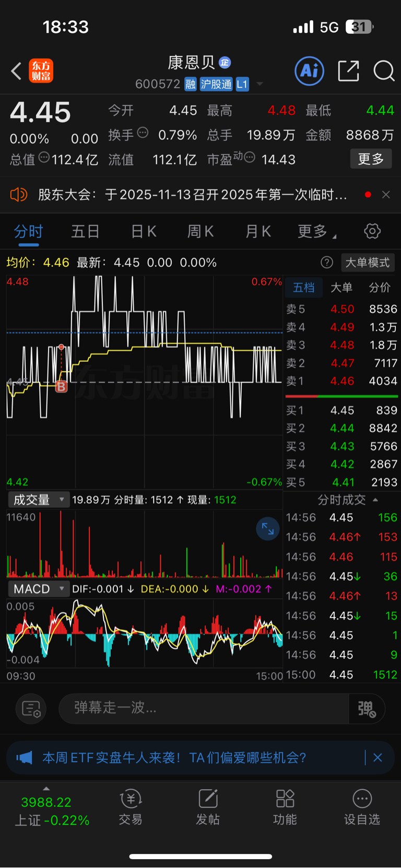The height and width of the screenshot is (868, 401).
Task: Open the 东方财富 logo icon
Action: click(41, 71)
